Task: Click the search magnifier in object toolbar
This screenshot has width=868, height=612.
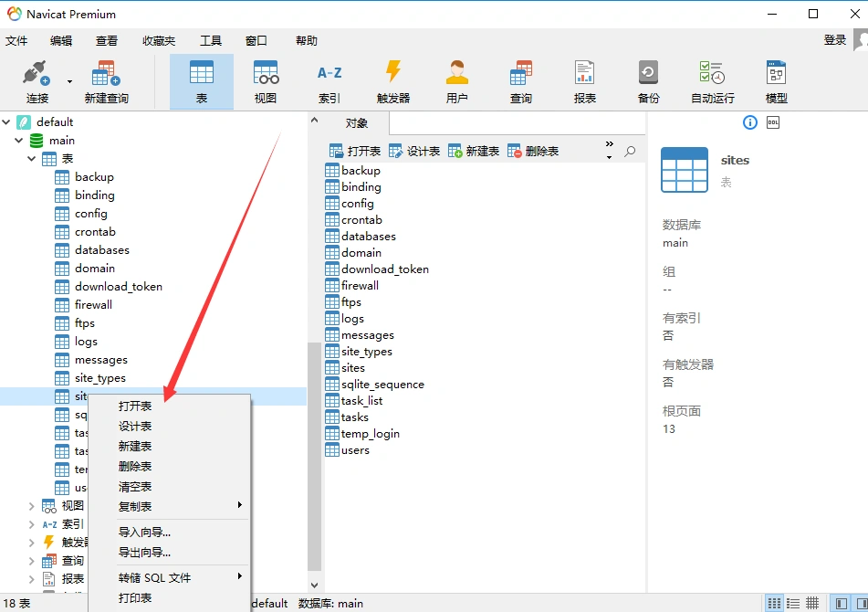Action: pos(630,152)
